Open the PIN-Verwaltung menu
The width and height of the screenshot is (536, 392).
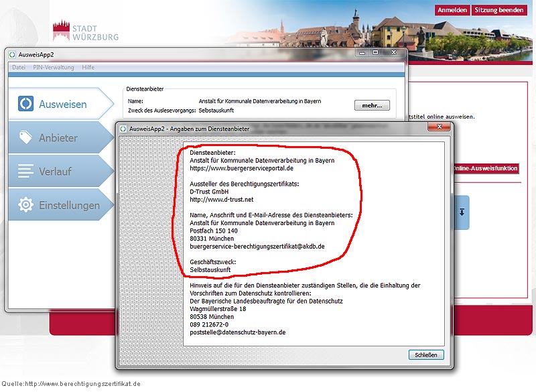click(54, 67)
